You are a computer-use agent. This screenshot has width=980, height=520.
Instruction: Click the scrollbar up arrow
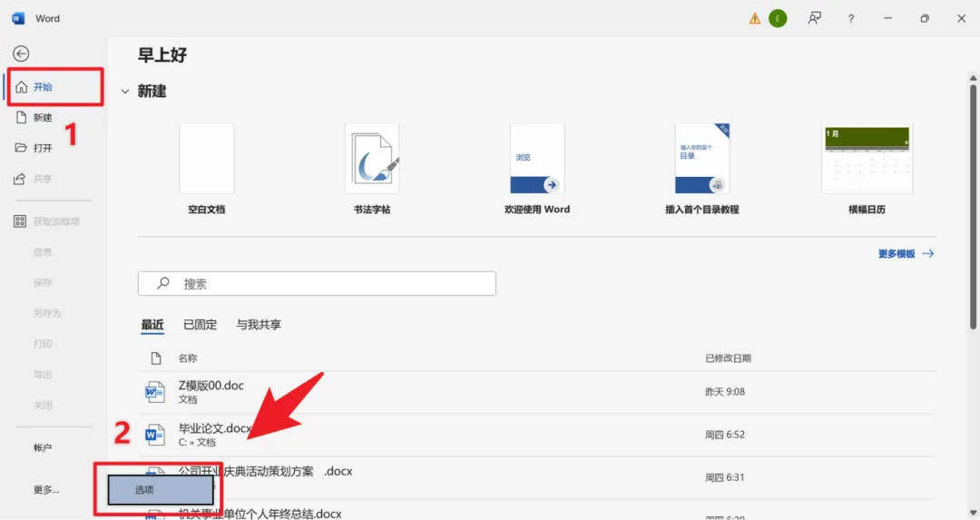[x=973, y=78]
